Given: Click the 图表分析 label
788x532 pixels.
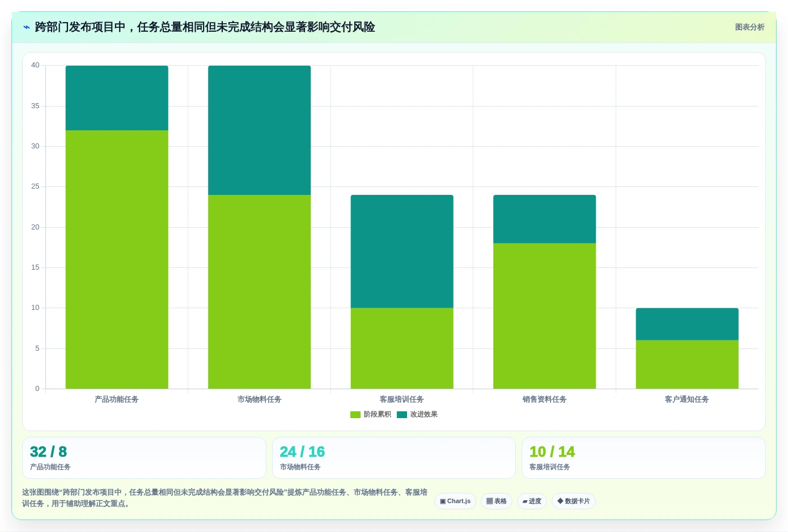Looking at the screenshot, I should pos(749,27).
